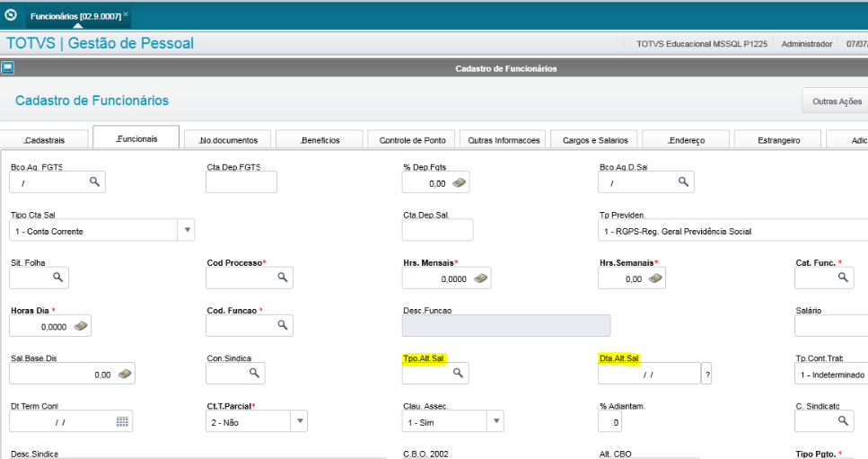Screen dimensions: 868x459
Task: Open lookup for Con.Sindica field
Action: click(255, 373)
